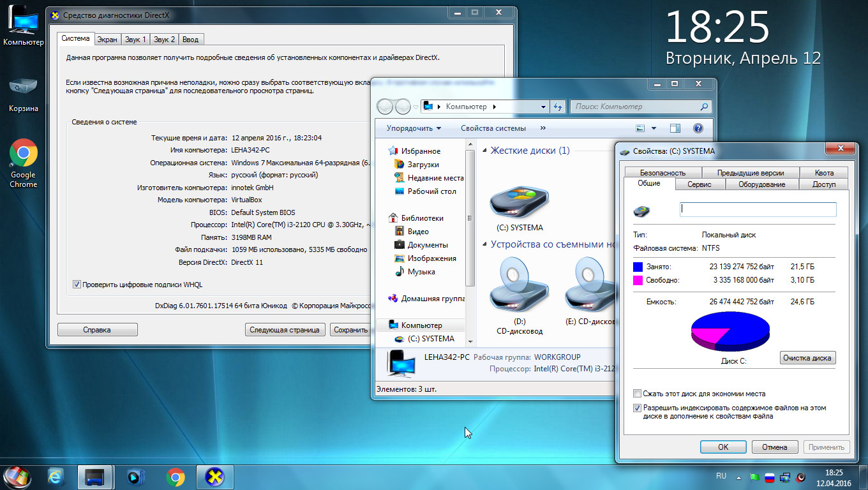The height and width of the screenshot is (490, 868).
Task: Open the Сервис tab in properties
Action: (699, 184)
